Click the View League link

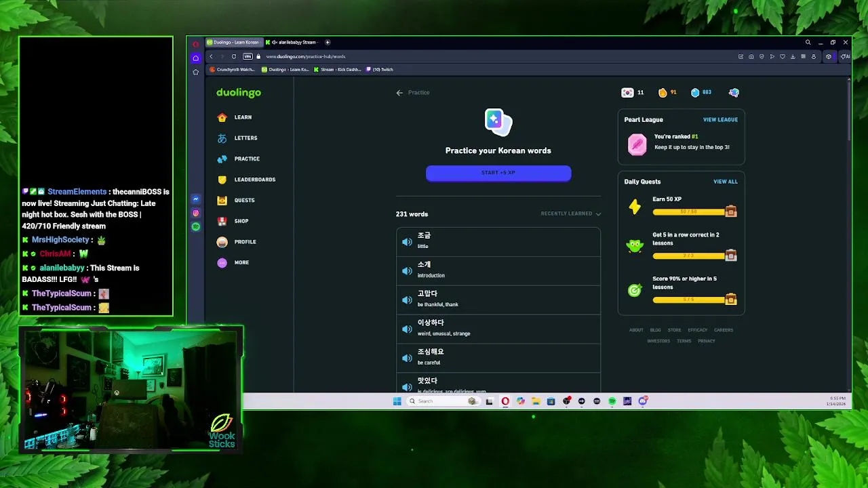(x=720, y=120)
